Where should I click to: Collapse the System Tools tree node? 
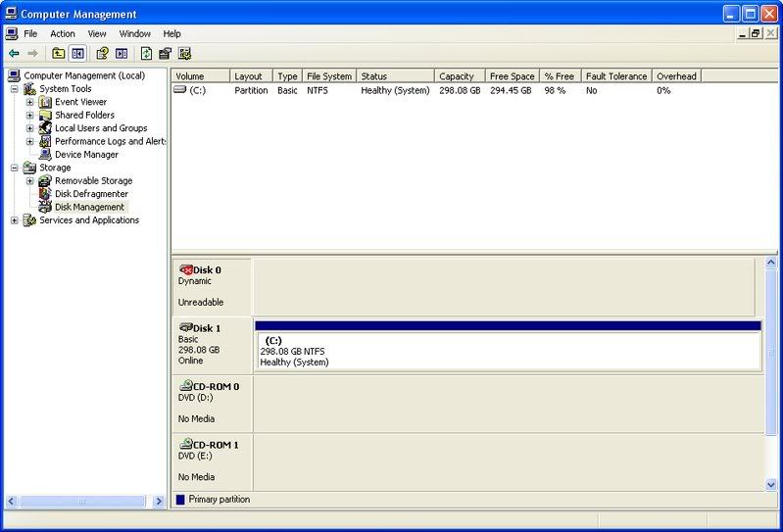click(x=15, y=89)
